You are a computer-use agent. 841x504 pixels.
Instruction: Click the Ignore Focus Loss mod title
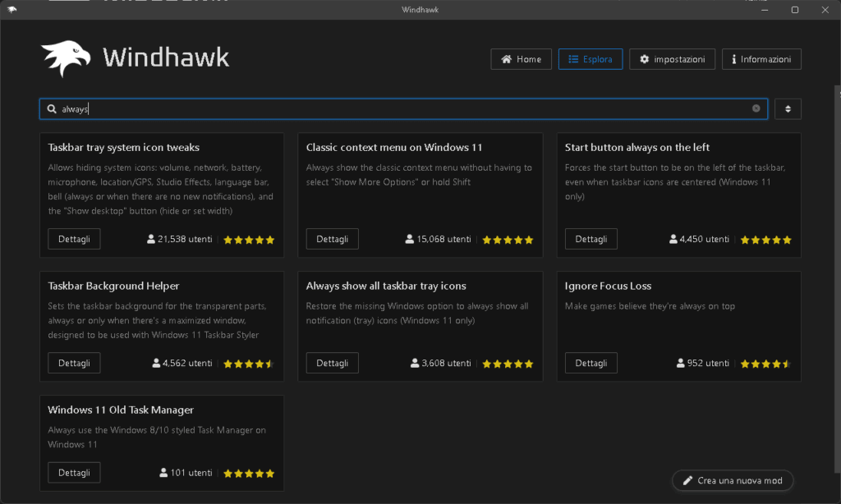click(x=608, y=286)
